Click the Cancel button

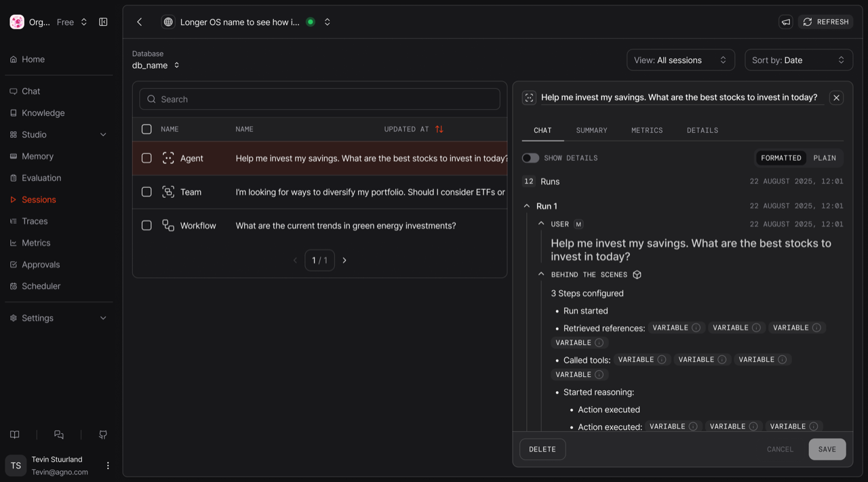[780, 449]
